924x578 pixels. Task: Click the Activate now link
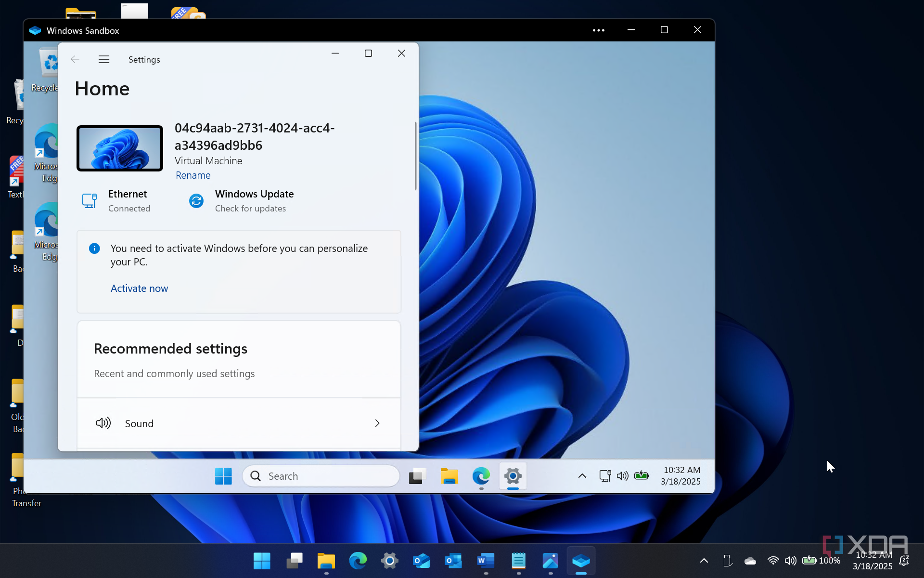pos(140,289)
